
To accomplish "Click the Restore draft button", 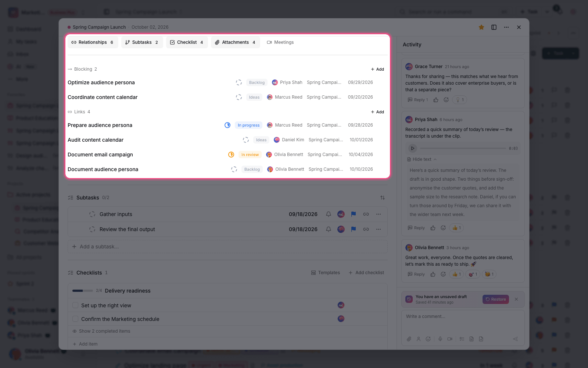I will pos(496,299).
